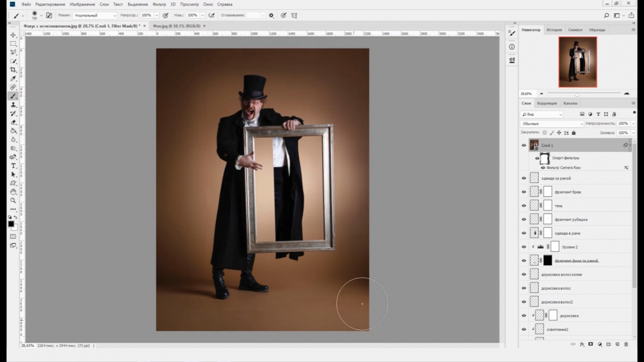644x362 pixels.
Task: Open the layer filter Вид dropdown
Action: pyautogui.click(x=541, y=115)
